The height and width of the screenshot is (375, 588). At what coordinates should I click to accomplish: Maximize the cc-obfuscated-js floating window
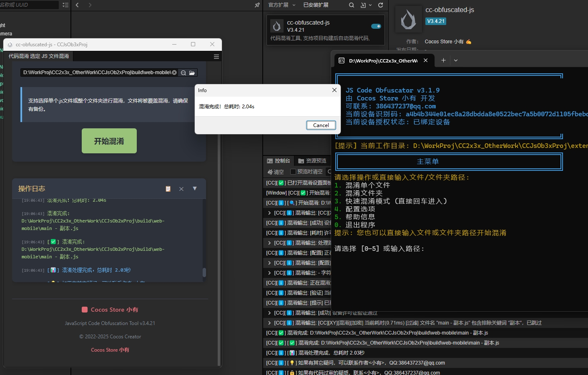coord(193,44)
